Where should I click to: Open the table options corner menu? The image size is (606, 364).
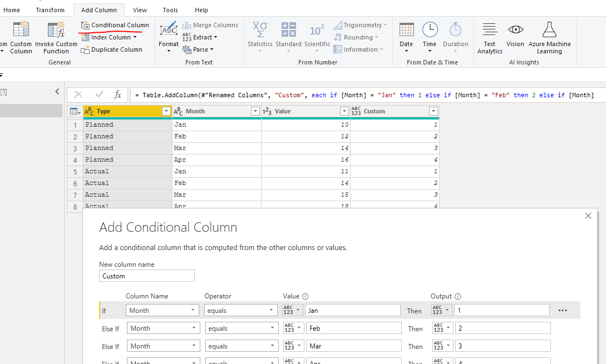[75, 112]
